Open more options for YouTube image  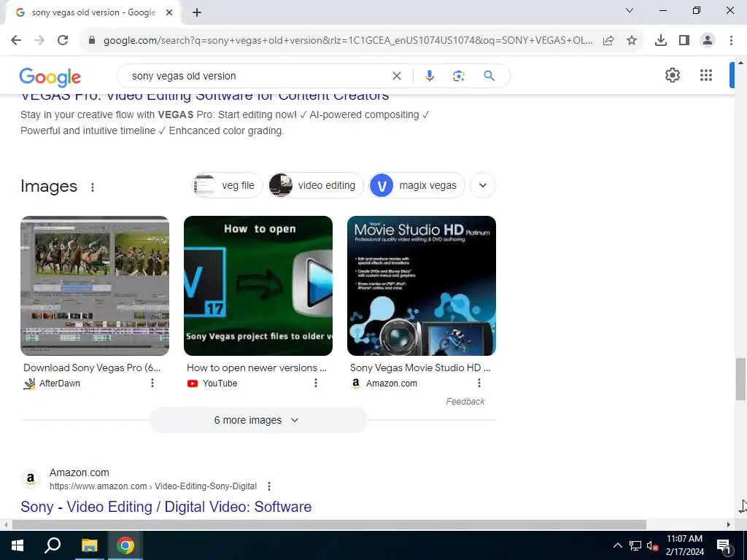tap(315, 383)
